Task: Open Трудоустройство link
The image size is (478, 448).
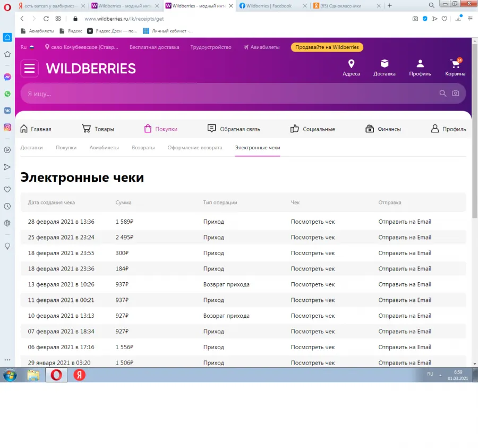Action: (x=211, y=47)
